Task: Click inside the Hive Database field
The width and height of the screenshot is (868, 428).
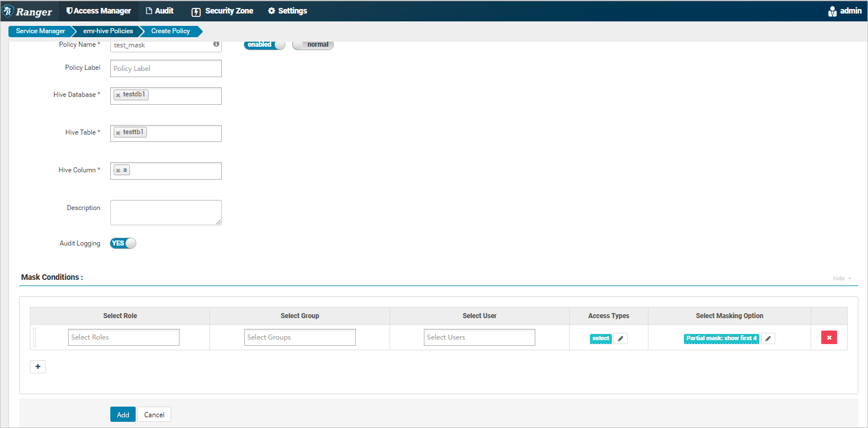Action: [166, 96]
